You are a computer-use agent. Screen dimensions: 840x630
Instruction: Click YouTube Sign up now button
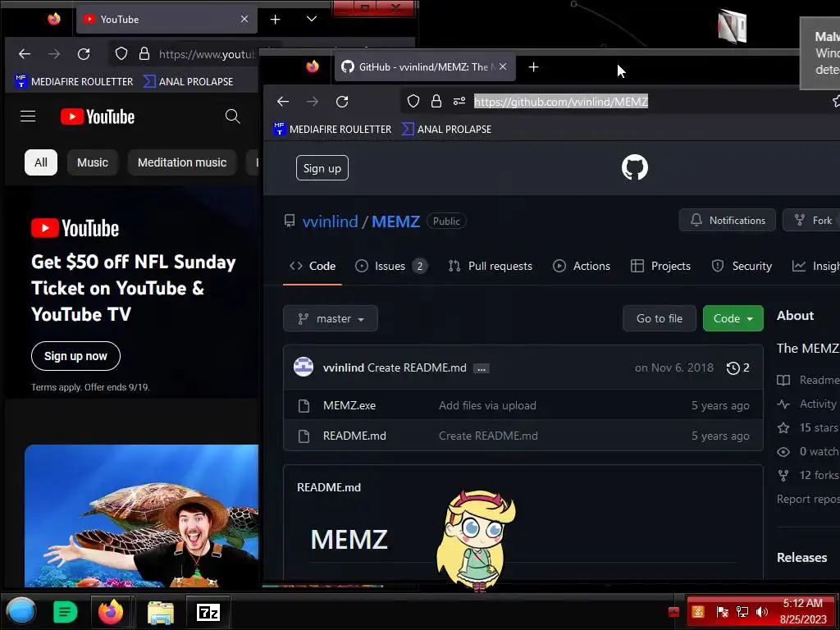point(75,356)
